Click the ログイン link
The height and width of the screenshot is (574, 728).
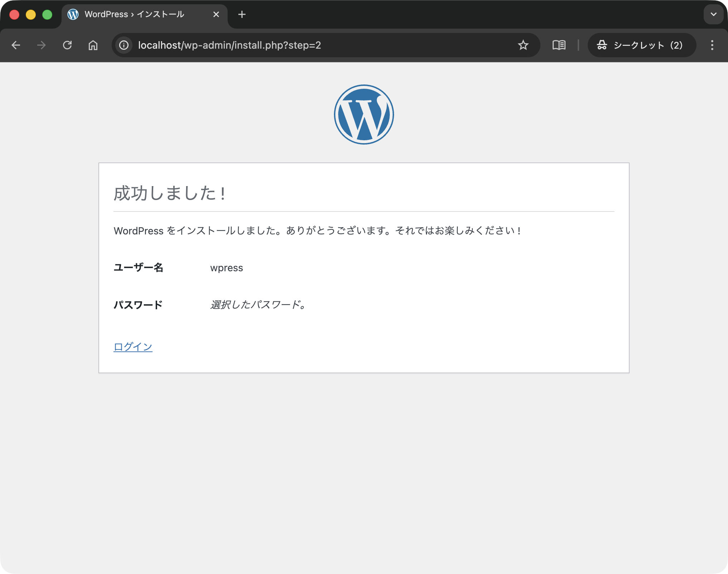[x=133, y=347]
